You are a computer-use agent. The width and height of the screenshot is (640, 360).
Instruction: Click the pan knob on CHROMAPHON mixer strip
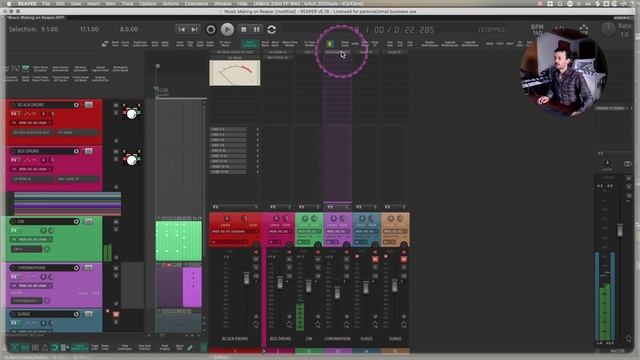[333, 219]
